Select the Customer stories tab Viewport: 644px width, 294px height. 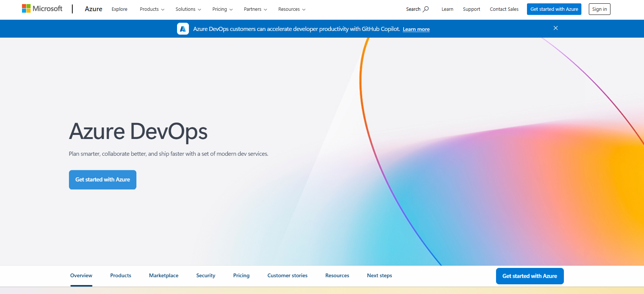coord(287,276)
